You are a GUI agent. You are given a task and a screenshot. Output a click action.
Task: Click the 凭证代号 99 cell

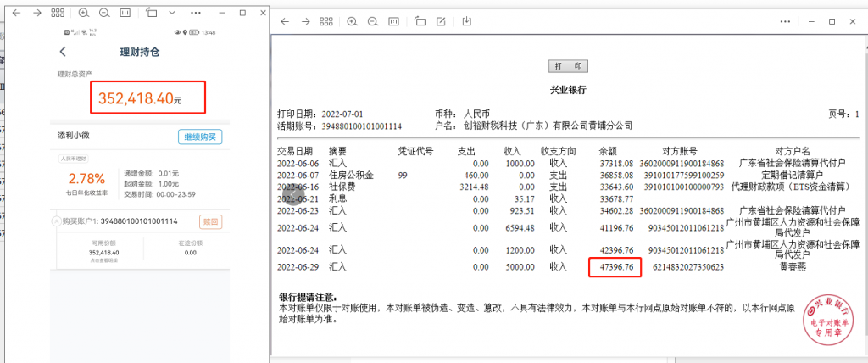pos(403,175)
